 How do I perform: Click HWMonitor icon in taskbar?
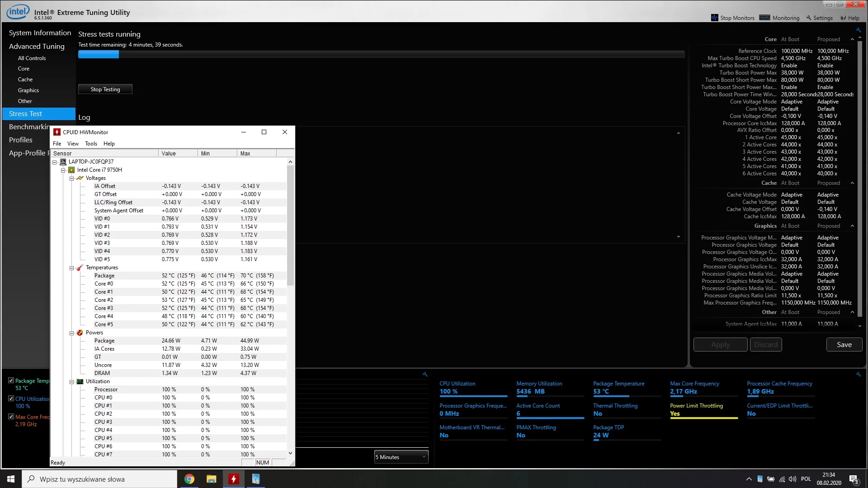pyautogui.click(x=233, y=479)
